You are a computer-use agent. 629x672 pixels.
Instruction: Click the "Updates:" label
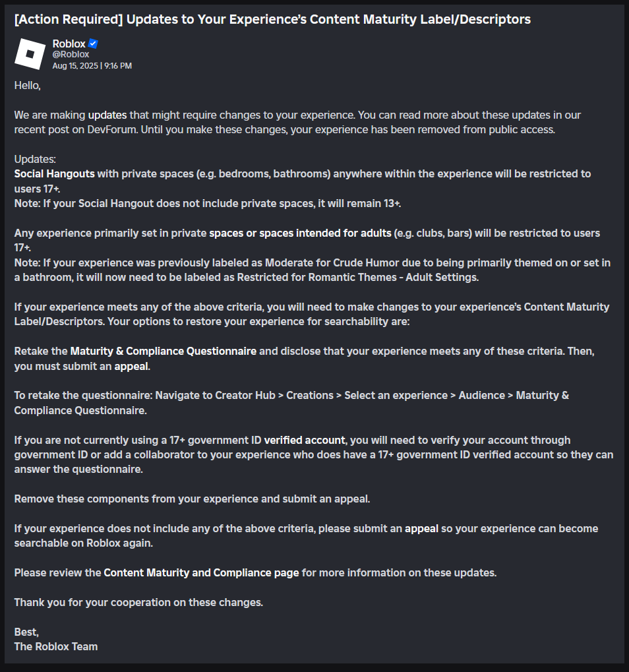coord(35,159)
